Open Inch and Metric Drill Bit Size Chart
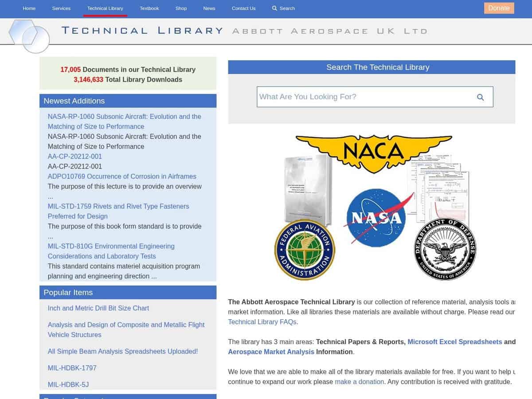 coord(98,308)
